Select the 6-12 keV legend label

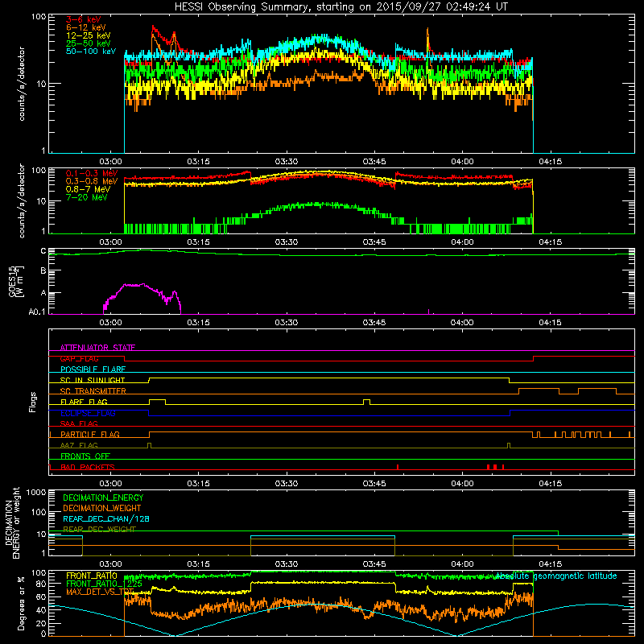point(85,27)
